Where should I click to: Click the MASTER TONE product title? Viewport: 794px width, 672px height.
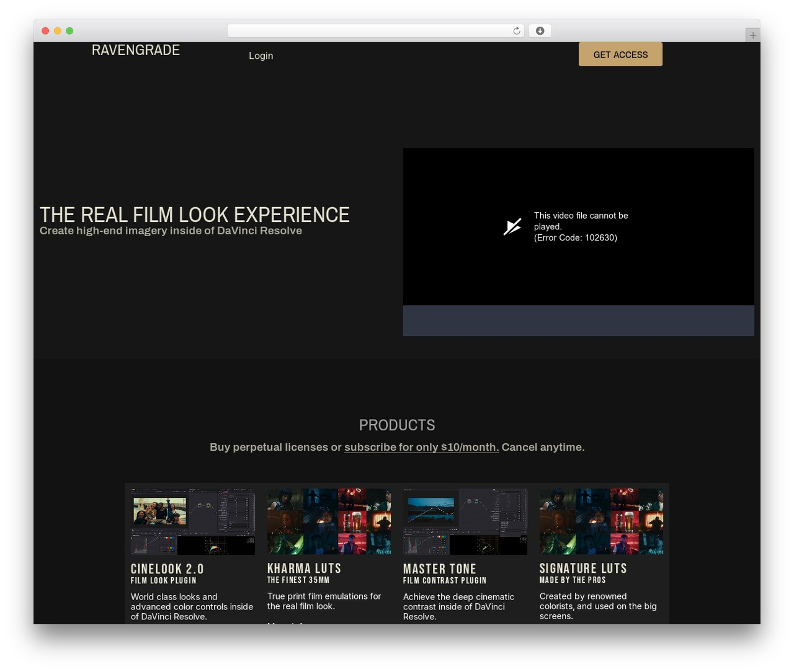tap(440, 569)
